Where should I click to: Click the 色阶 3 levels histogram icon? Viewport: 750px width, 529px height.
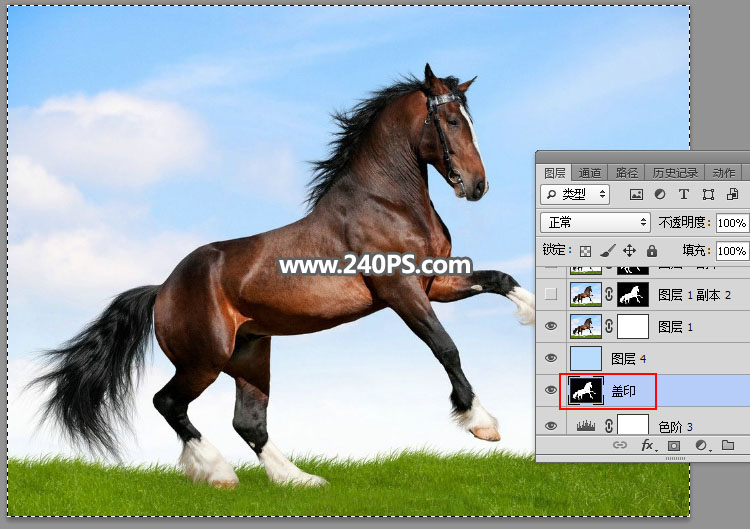tap(586, 425)
